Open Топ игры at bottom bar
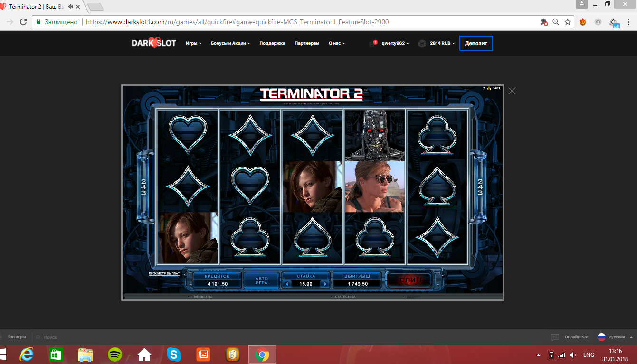This screenshot has width=637, height=364. (17, 337)
